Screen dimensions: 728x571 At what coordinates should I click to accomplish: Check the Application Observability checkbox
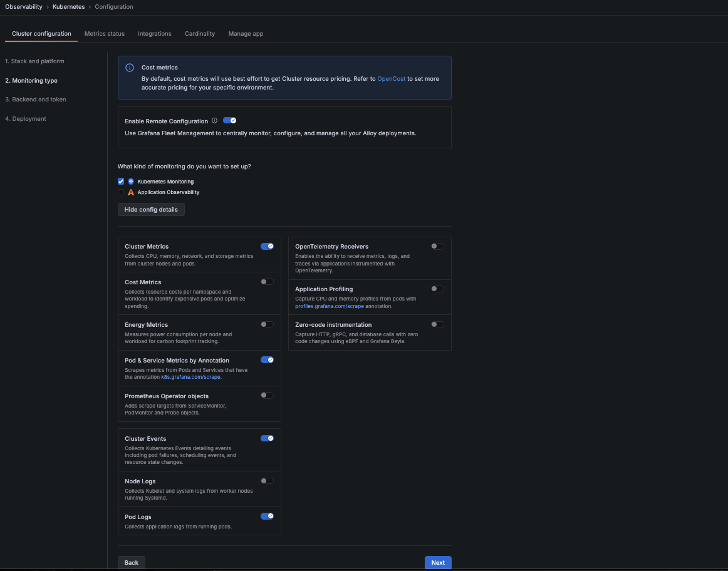coord(121,192)
